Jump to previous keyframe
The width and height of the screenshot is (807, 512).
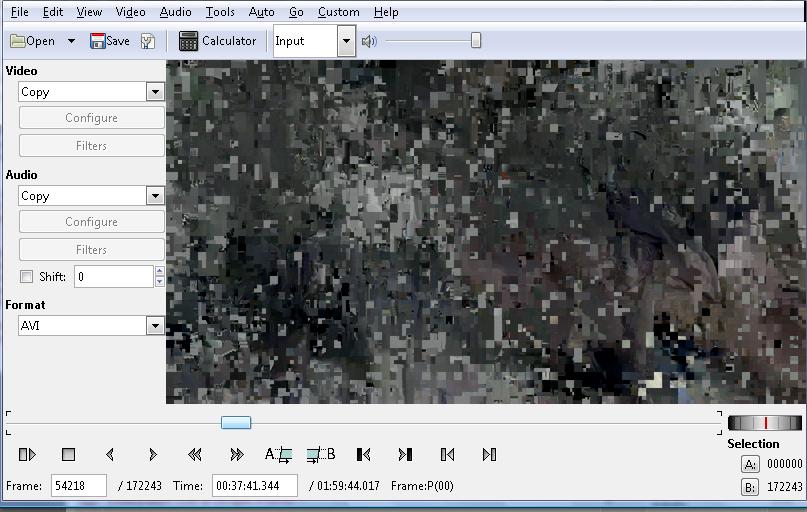point(194,454)
